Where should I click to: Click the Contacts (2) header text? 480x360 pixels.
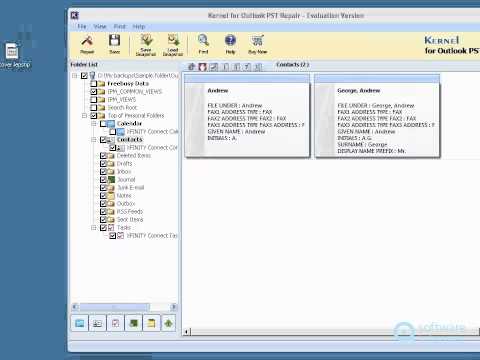tap(293, 65)
